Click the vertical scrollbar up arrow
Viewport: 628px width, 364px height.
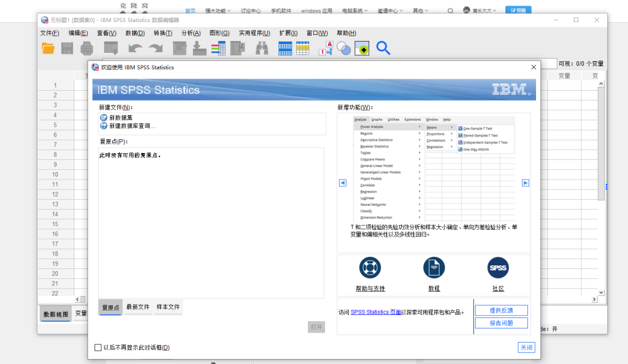[x=601, y=83]
